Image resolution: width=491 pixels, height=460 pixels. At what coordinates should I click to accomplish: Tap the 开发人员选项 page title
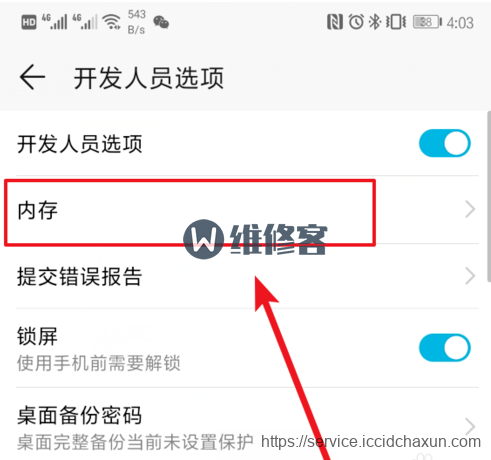tap(149, 78)
